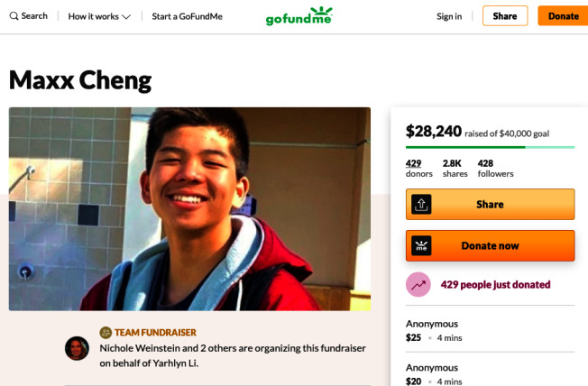Click the green fundraising progress bar
Viewport: 588px width, 386px height.
click(x=490, y=147)
